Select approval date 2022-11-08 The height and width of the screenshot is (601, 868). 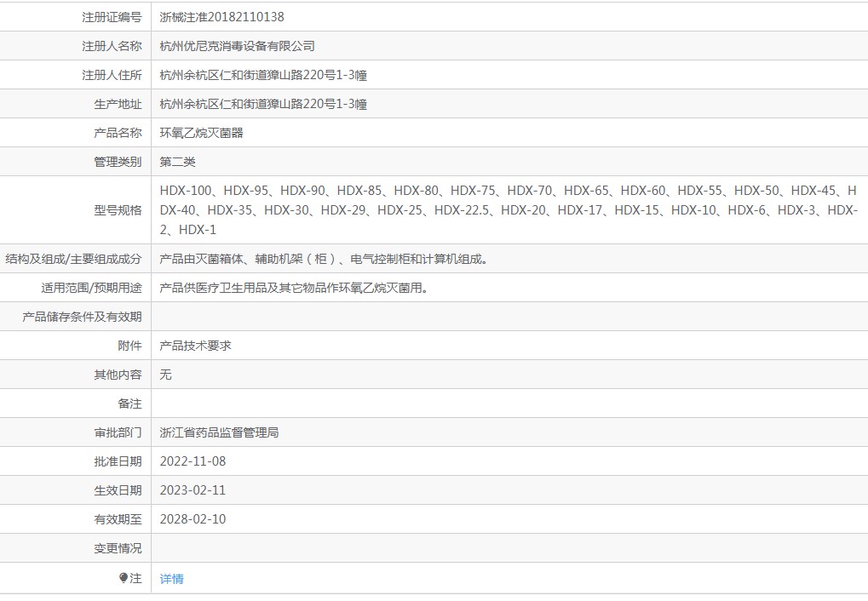pos(193,461)
